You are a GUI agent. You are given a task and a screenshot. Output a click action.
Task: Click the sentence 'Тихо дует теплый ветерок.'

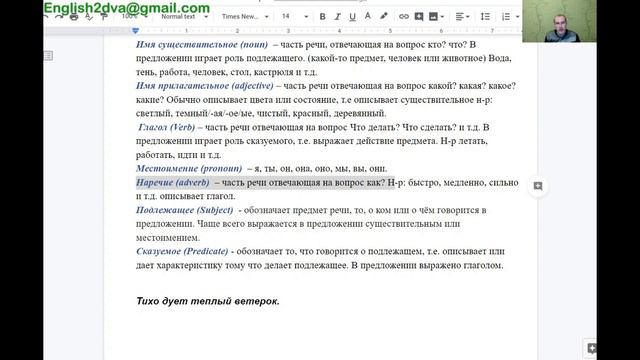[208, 301]
